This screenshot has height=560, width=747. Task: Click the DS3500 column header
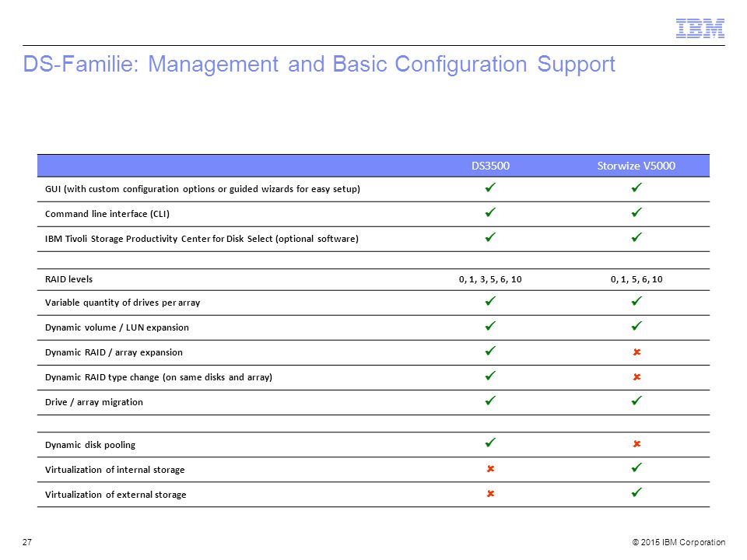coord(490,166)
